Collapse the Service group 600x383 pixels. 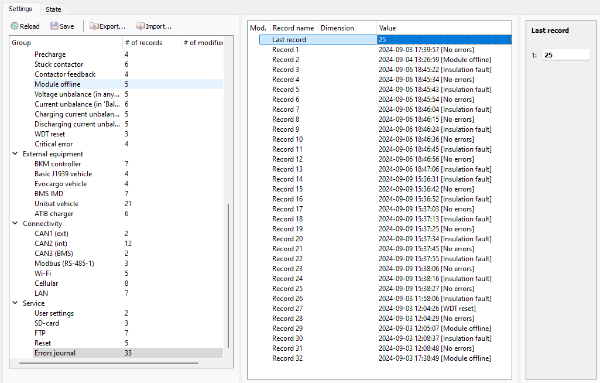click(x=15, y=303)
